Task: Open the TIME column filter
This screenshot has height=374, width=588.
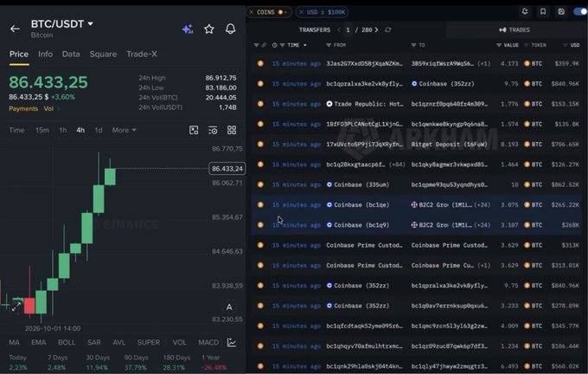Action: (x=283, y=45)
